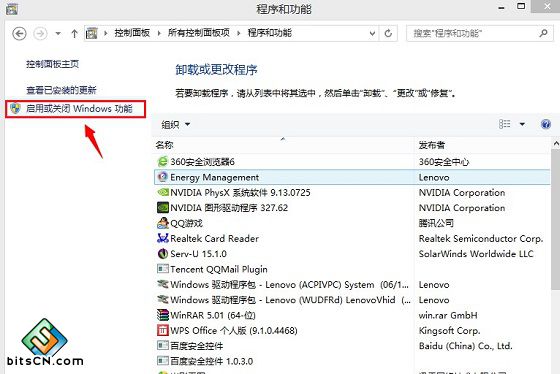Sort by the 发布者 column header

[432, 145]
